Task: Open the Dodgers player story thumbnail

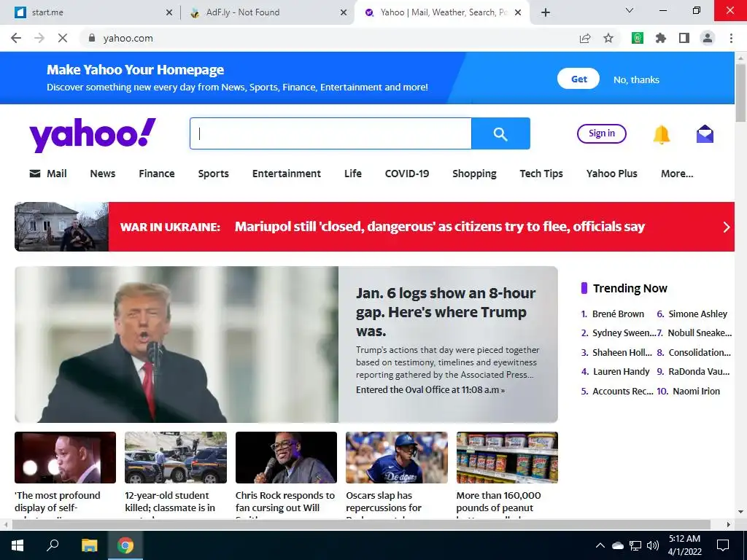Action: 397,458
